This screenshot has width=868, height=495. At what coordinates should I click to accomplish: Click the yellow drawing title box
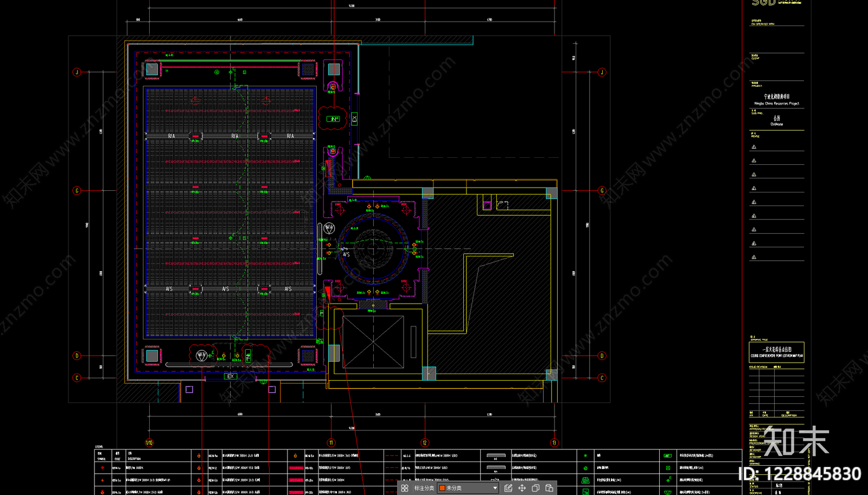776,352
